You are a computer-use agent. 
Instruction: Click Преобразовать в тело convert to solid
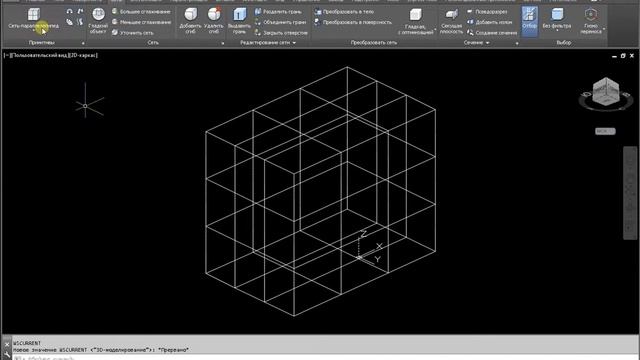click(344, 11)
